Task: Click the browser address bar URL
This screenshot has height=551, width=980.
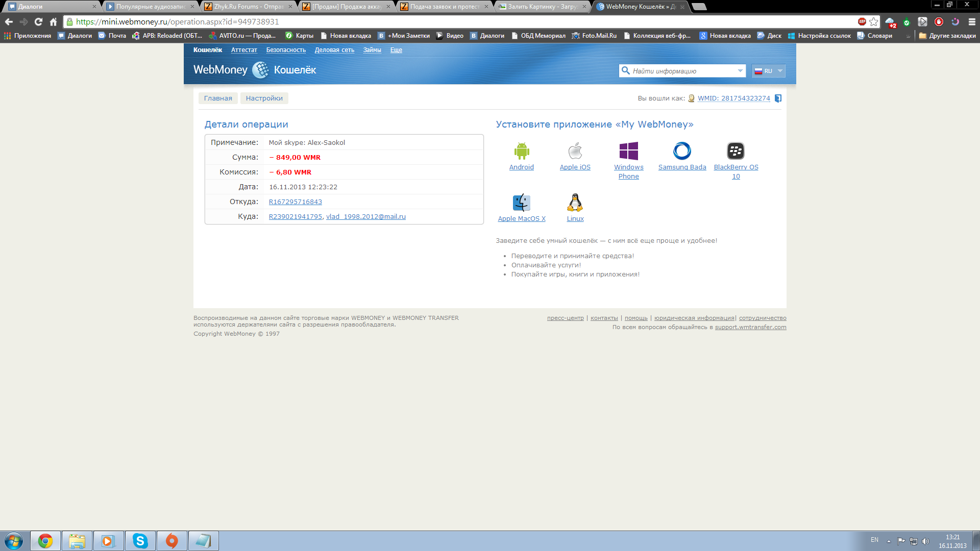Action: (x=177, y=22)
